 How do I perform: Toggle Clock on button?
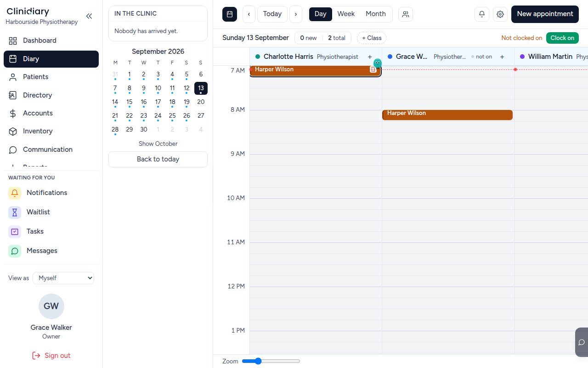(x=562, y=38)
